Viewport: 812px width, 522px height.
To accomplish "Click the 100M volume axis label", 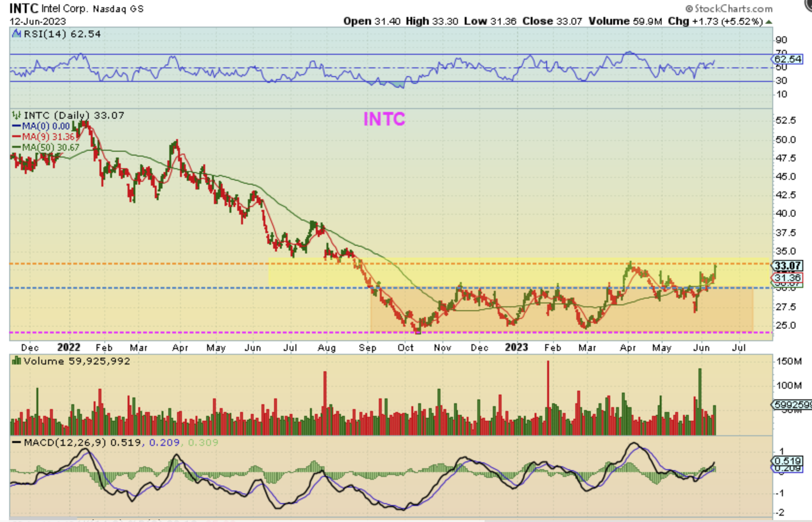I will [789, 386].
